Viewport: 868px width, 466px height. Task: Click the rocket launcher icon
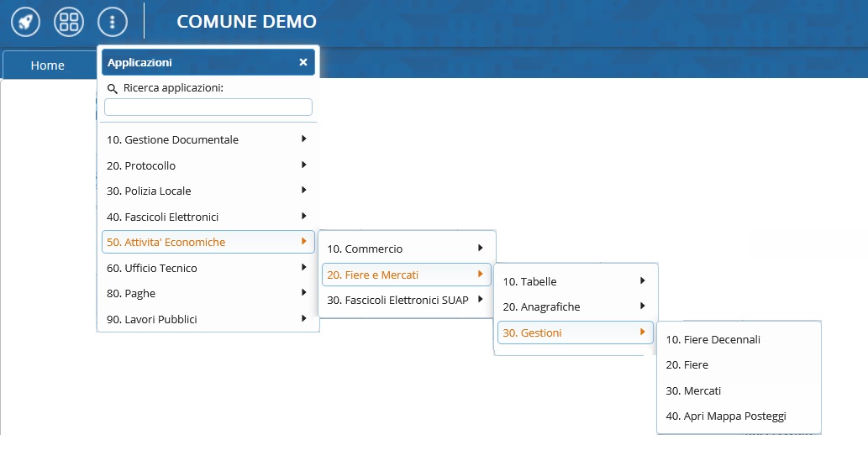click(26, 22)
